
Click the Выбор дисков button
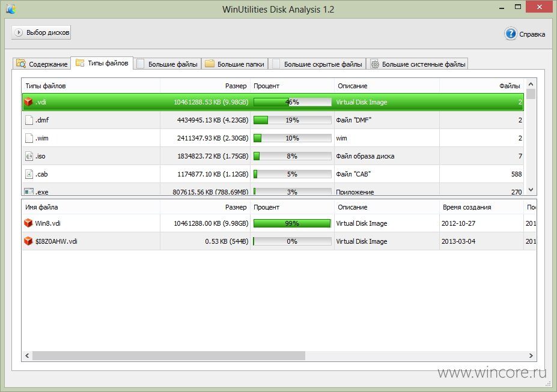point(41,32)
